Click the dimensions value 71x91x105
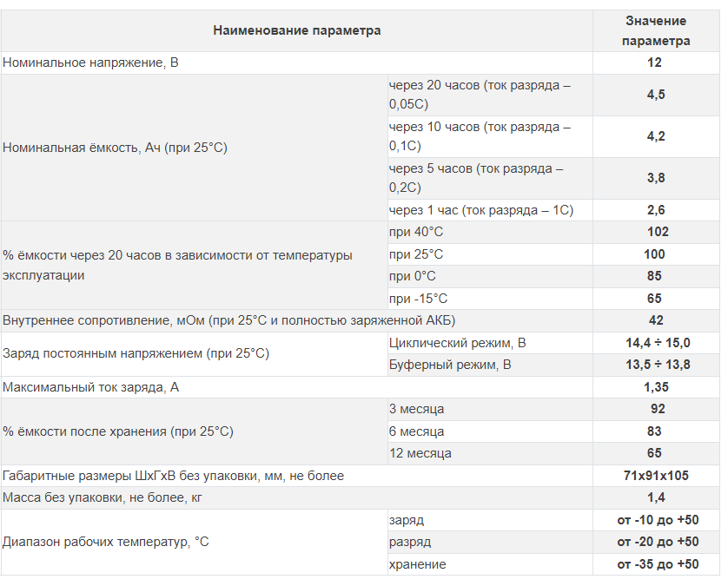 pos(656,476)
